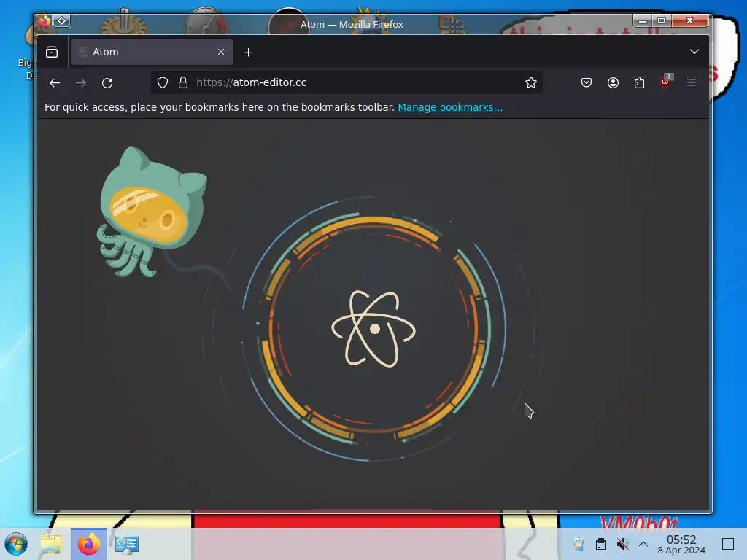Open Firefox View in the tab bar
The width and height of the screenshot is (747, 560).
[52, 52]
